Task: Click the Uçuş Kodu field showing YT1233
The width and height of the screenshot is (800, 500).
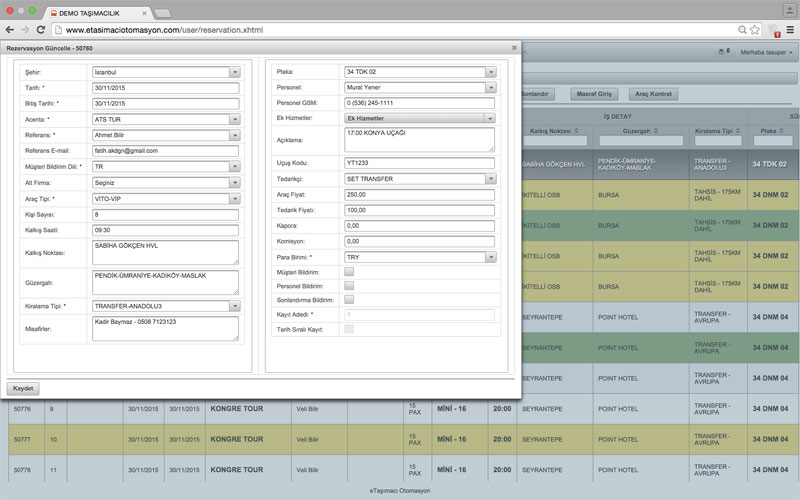Action: tap(419, 163)
